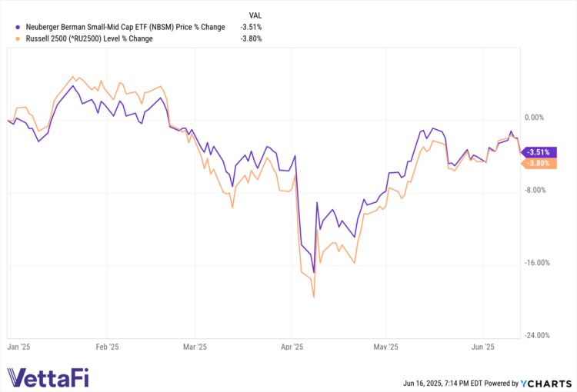This screenshot has width=577, height=392.
Task: Click the -3.51% value in the legend
Action: click(x=251, y=27)
